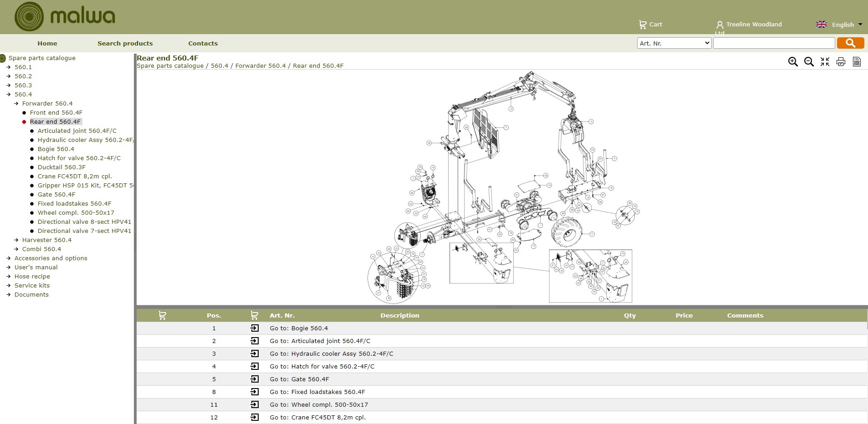Open the parts list document view
868x424 pixels.
(x=857, y=62)
